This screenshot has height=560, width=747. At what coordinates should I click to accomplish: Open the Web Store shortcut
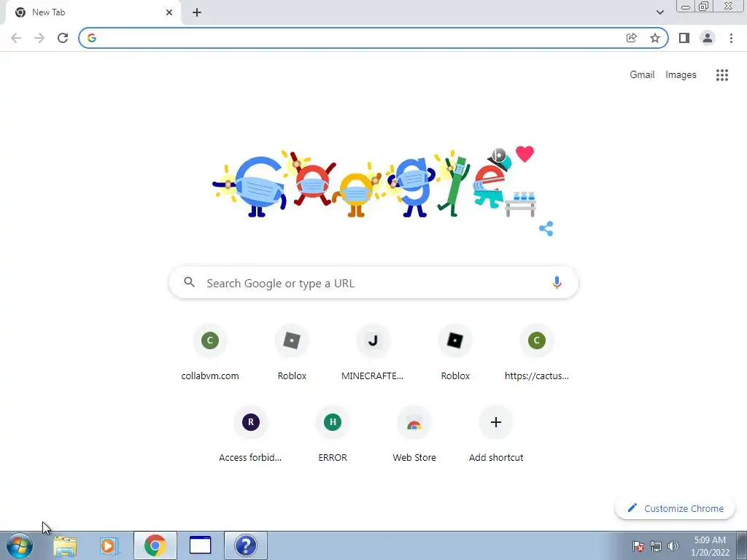click(414, 435)
